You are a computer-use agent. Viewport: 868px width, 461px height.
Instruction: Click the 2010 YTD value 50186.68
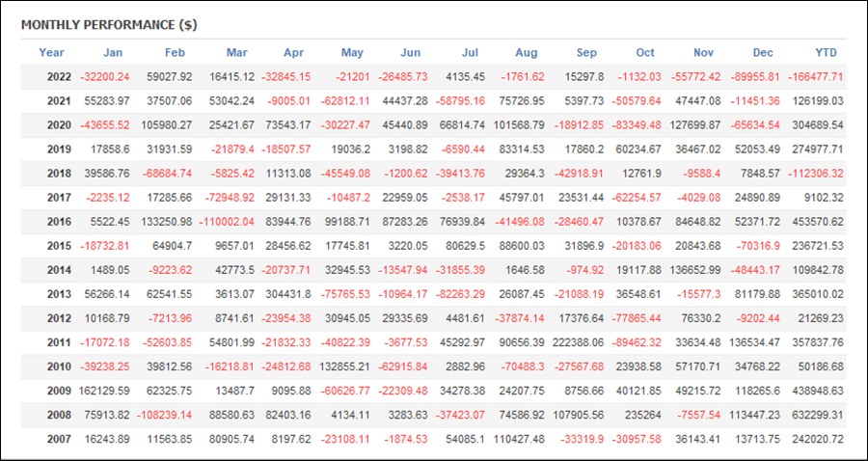(x=821, y=366)
